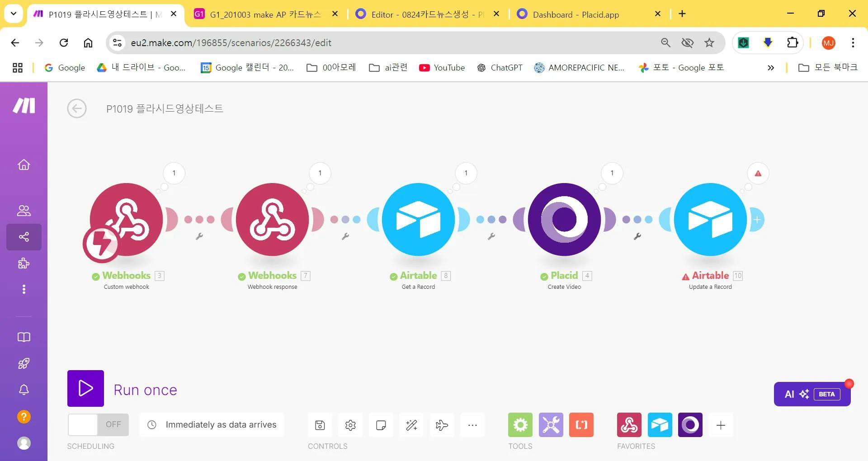Open Immediately as data arrives schedule setting
The height and width of the screenshot is (461, 868).
click(212, 425)
